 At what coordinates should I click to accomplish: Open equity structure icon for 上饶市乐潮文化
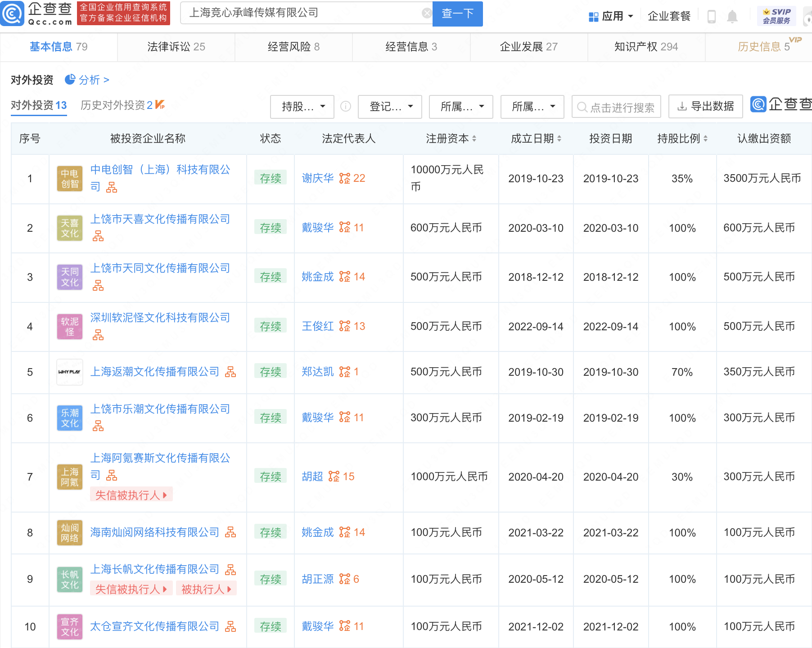point(98,426)
